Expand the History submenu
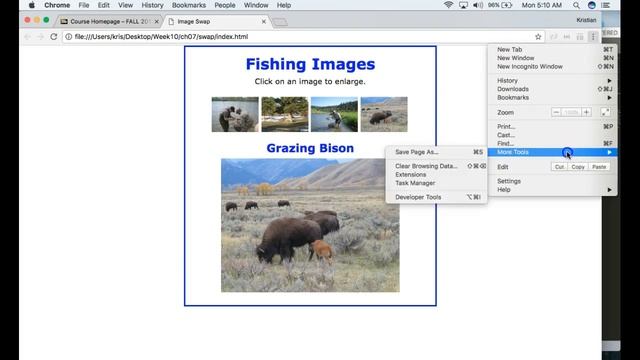This screenshot has height=360, width=640. pos(553,80)
